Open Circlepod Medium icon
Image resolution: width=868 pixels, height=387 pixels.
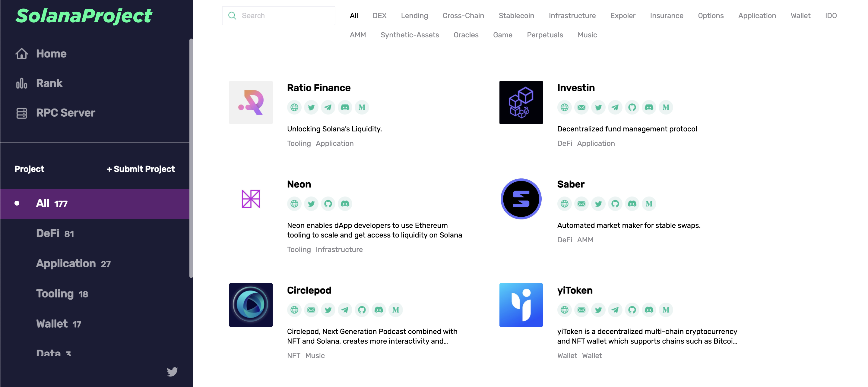(396, 310)
